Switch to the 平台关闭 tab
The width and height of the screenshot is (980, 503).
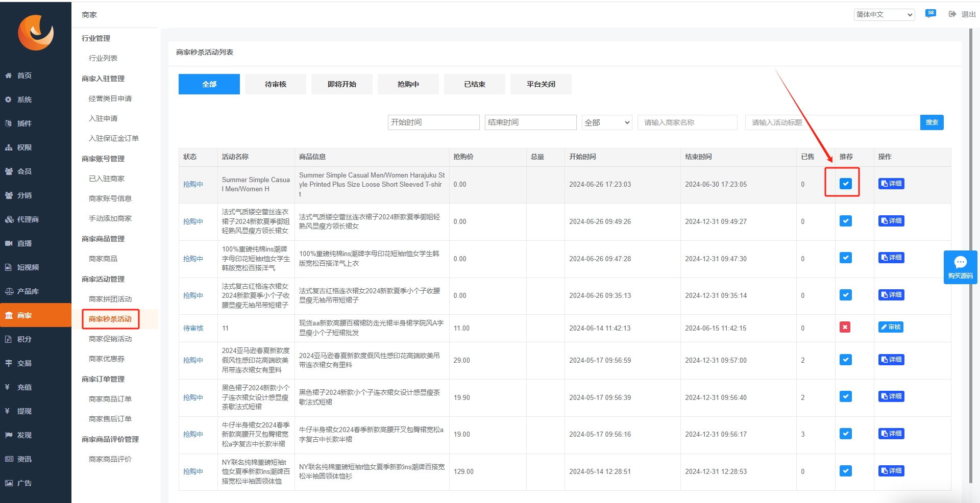(x=541, y=84)
